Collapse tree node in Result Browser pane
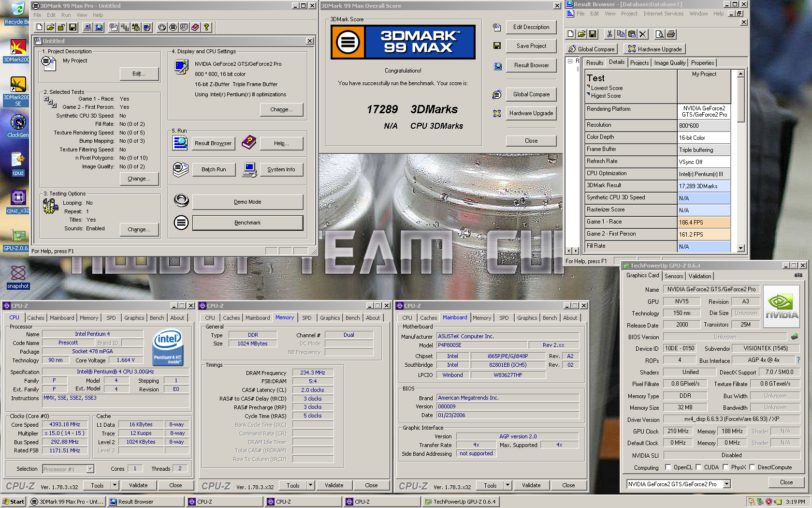812x508 pixels. click(570, 61)
